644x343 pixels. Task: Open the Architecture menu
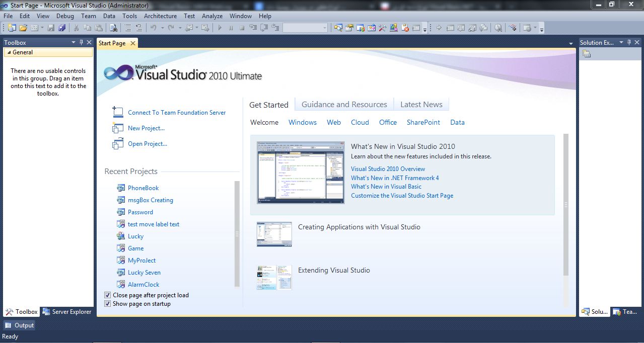pos(160,16)
